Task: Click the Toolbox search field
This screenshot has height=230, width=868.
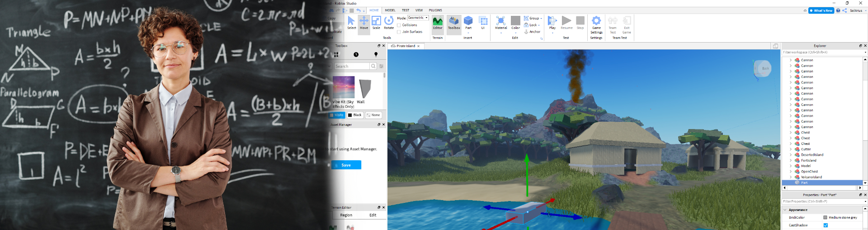Action: [352, 66]
